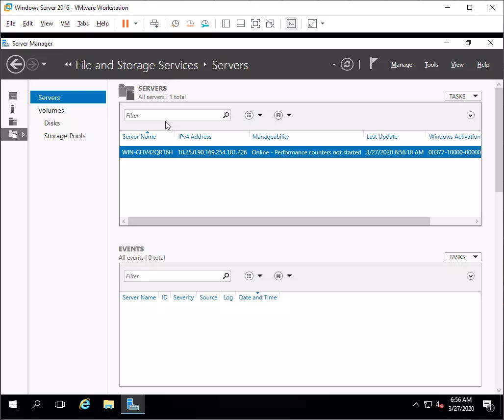Open taskbar search magnifier
Viewport: 504px width, 420px height.
36,404
